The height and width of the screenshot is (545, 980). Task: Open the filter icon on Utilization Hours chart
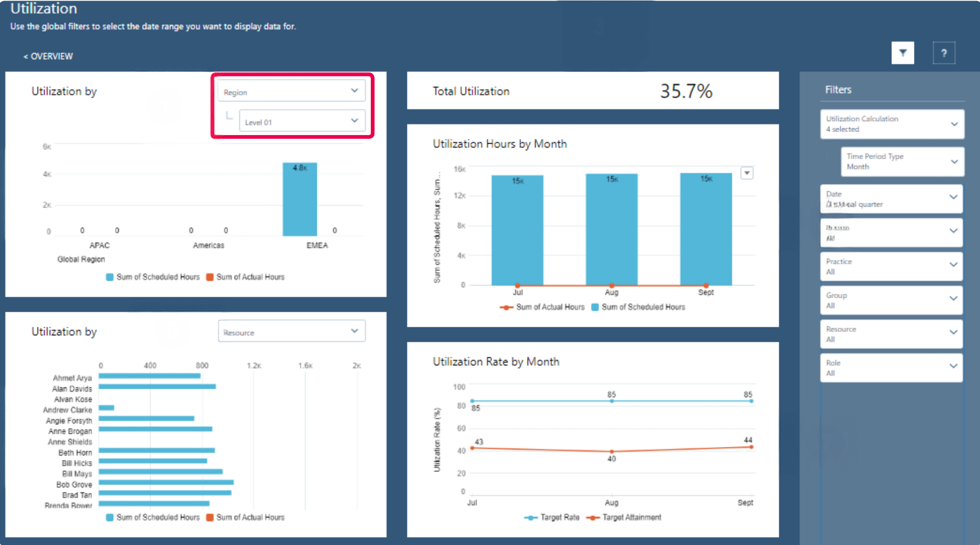coord(747,173)
